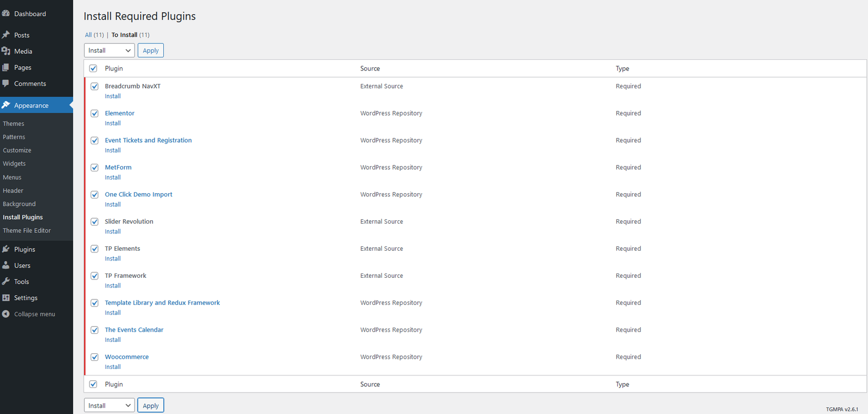This screenshot has height=414, width=868.
Task: Click the Comments speech bubble icon
Action: coord(6,84)
